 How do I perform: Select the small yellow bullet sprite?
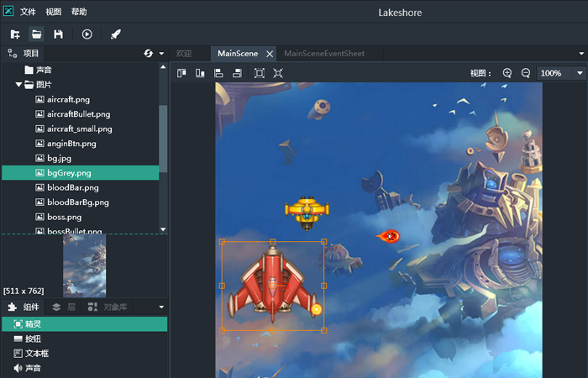pos(317,309)
